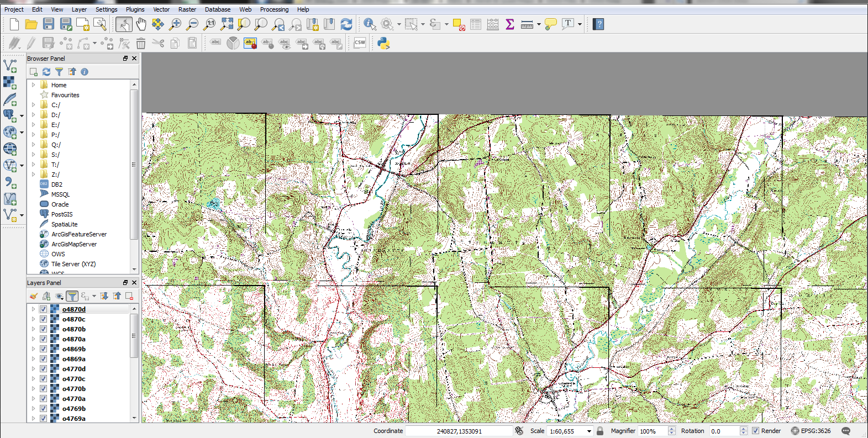Open the Layer menu
The width and height of the screenshot is (868, 438).
pyautogui.click(x=79, y=9)
